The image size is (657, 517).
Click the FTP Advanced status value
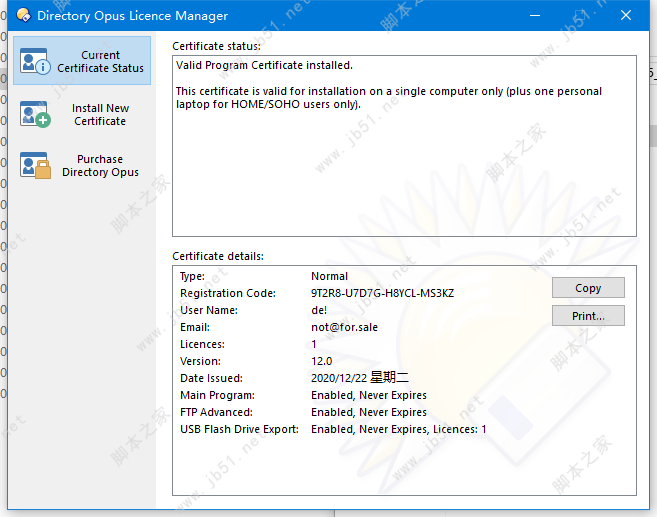tap(368, 412)
